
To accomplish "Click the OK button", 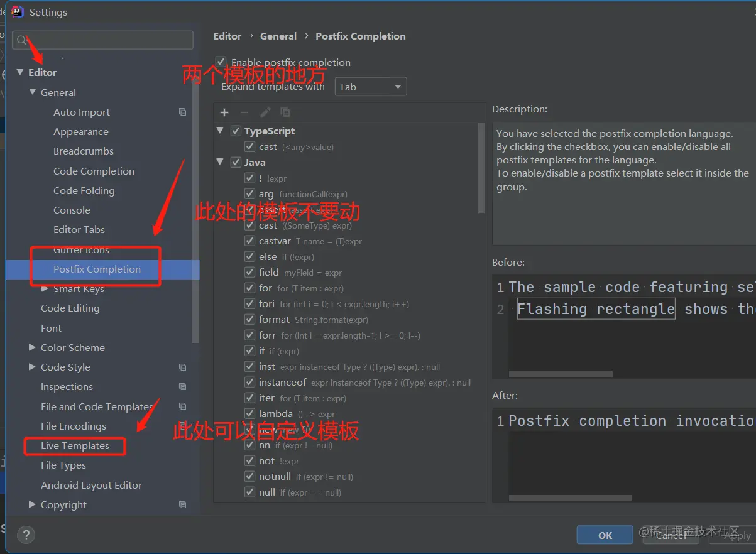I will click(x=605, y=535).
